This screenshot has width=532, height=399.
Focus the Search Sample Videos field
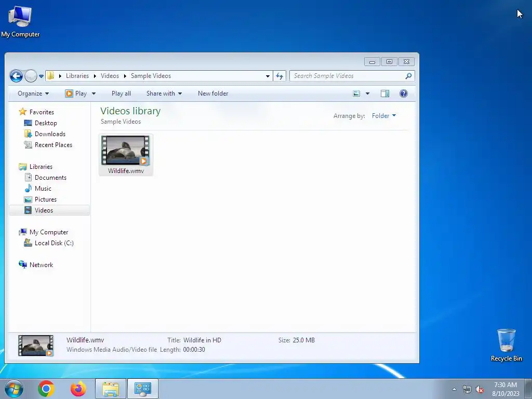(352, 76)
